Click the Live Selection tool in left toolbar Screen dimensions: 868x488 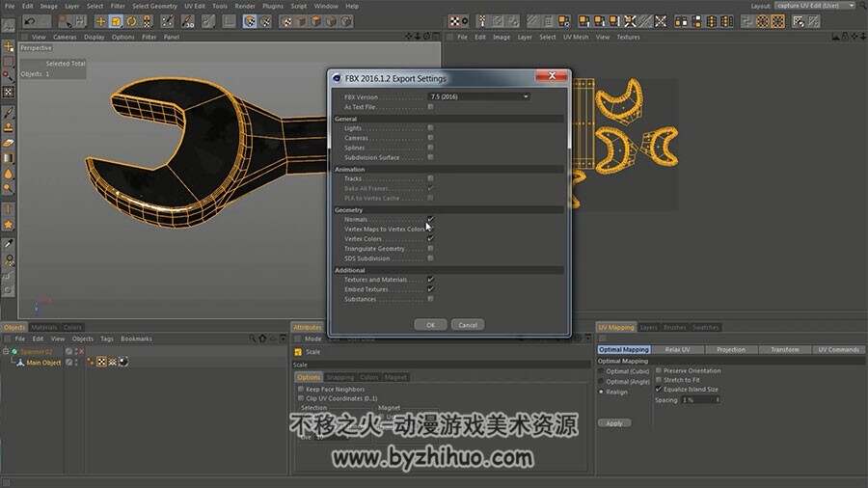pos(9,62)
